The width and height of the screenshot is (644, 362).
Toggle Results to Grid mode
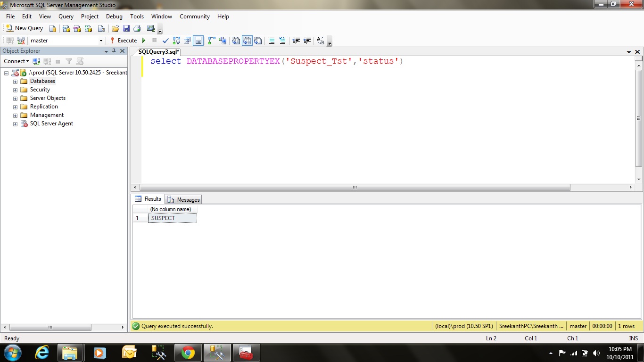coord(247,41)
